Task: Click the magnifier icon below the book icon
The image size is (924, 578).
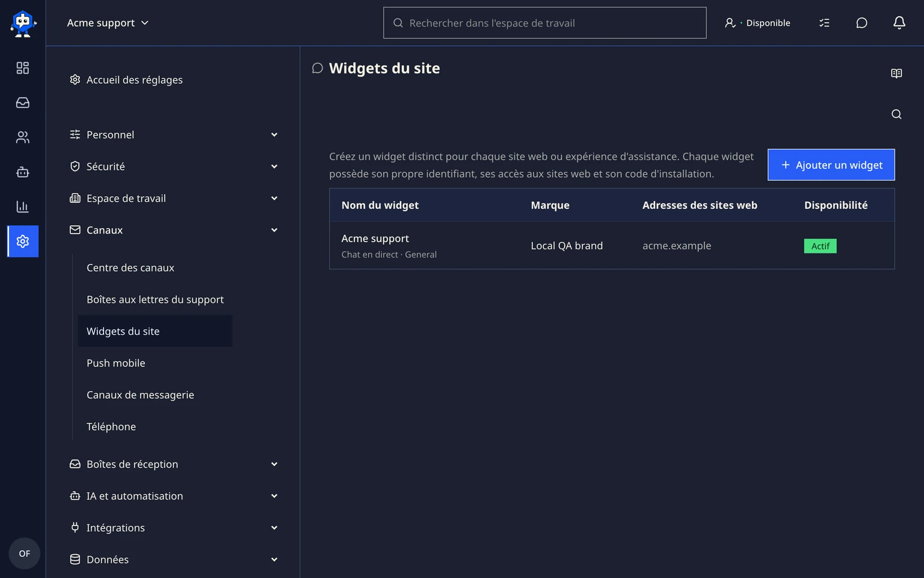Action: click(x=896, y=114)
